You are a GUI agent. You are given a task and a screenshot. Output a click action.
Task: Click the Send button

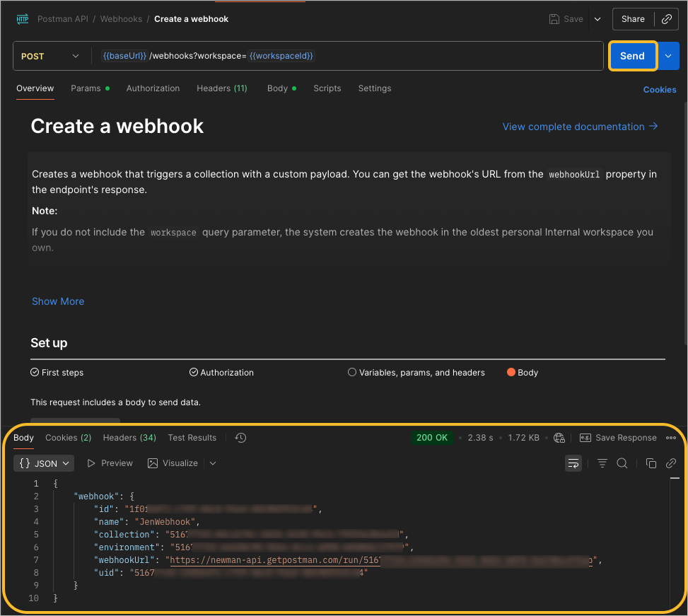coord(632,56)
